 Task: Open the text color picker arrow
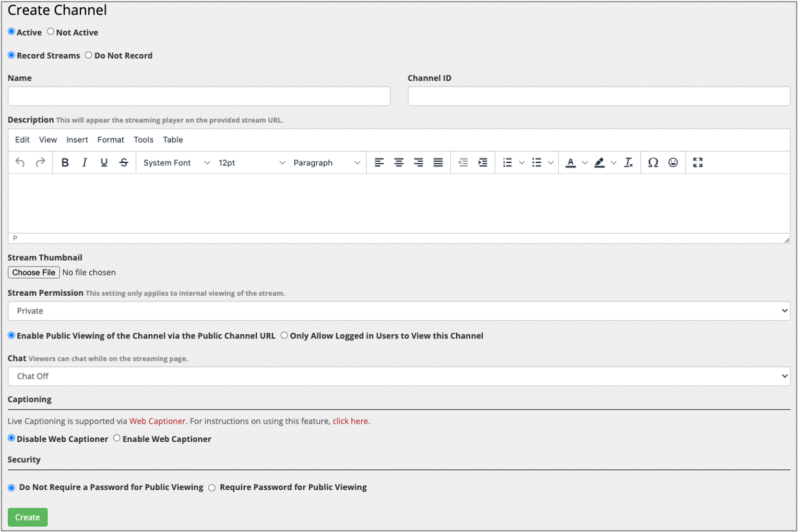pyautogui.click(x=585, y=163)
